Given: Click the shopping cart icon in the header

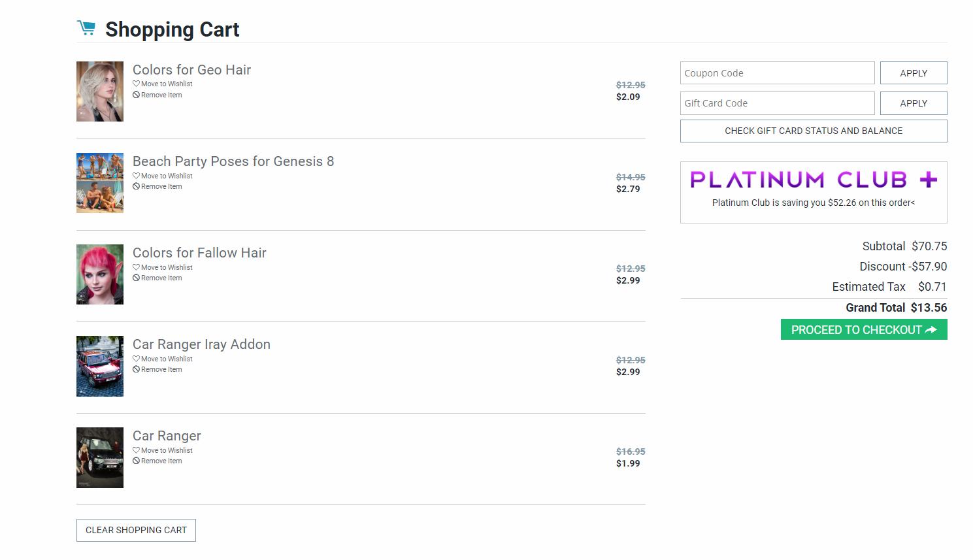Looking at the screenshot, I should click(x=86, y=28).
